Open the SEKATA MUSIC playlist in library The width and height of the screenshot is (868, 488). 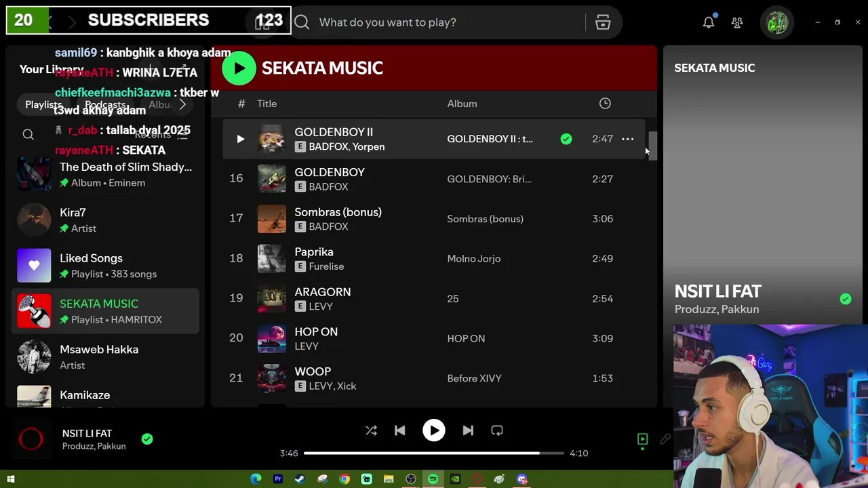(105, 311)
